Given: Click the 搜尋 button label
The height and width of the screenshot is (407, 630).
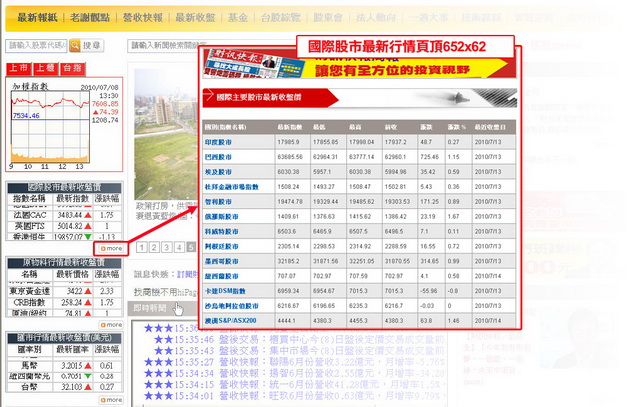Looking at the screenshot, I should pos(92,46).
